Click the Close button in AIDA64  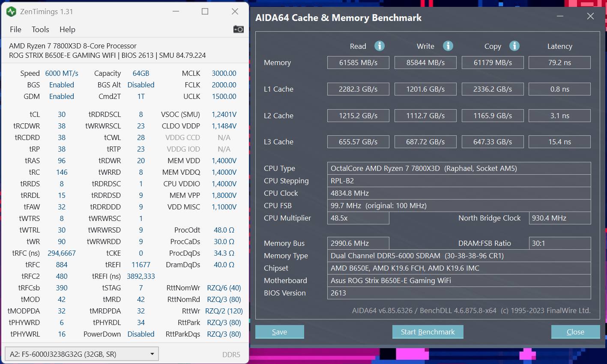(x=575, y=332)
